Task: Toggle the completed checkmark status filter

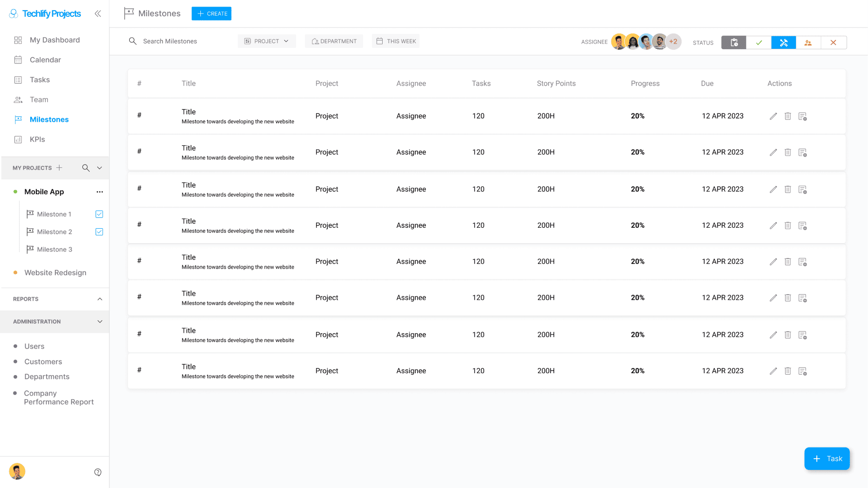Action: (759, 42)
